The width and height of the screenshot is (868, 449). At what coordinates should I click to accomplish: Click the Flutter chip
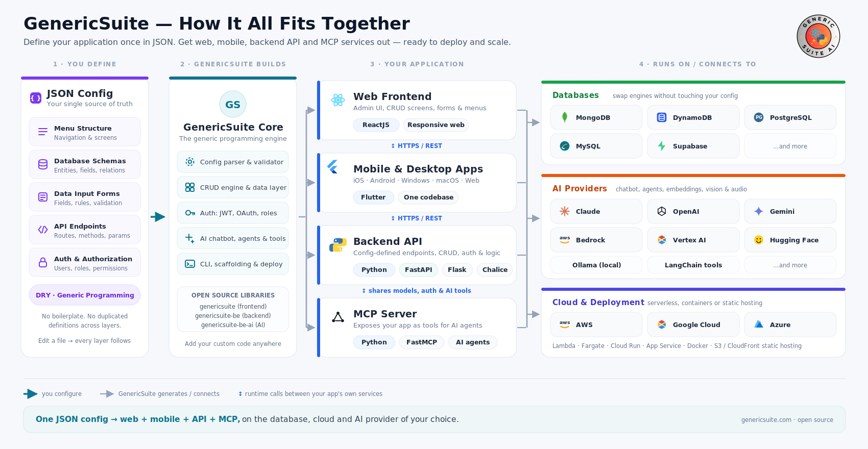[373, 197]
